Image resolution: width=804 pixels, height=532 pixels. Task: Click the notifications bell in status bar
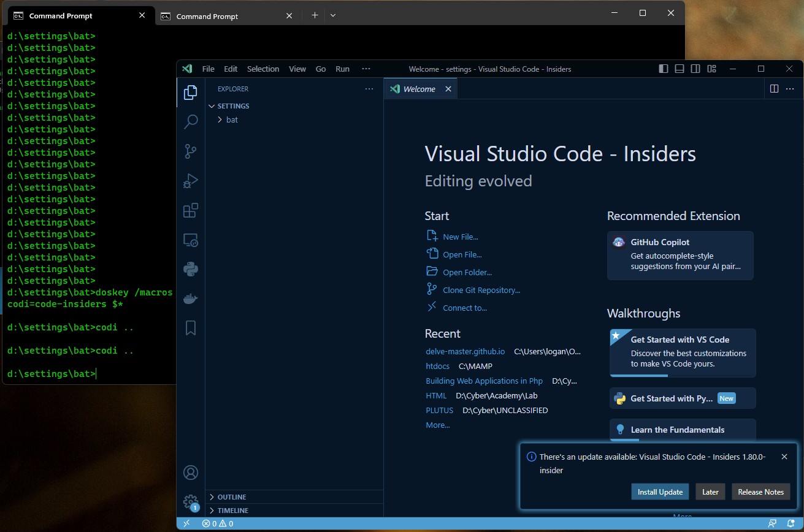791,523
